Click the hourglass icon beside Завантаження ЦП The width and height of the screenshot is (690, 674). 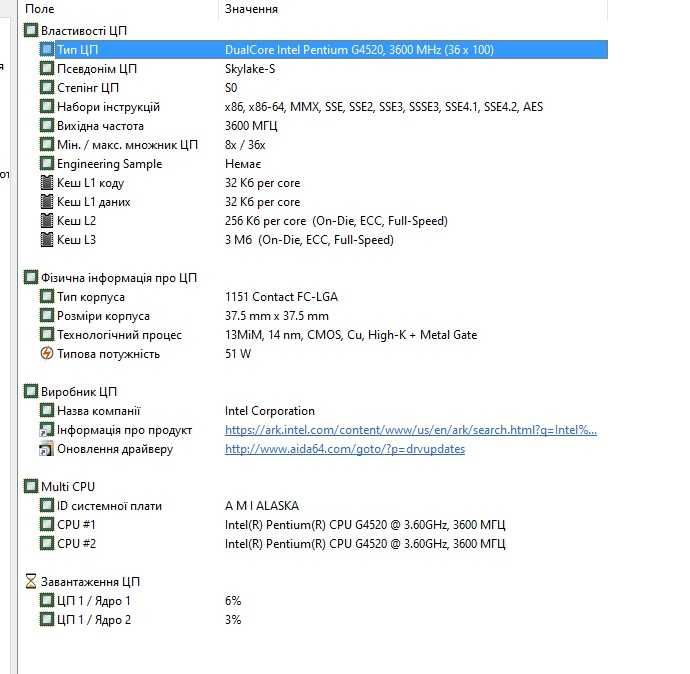click(x=31, y=582)
